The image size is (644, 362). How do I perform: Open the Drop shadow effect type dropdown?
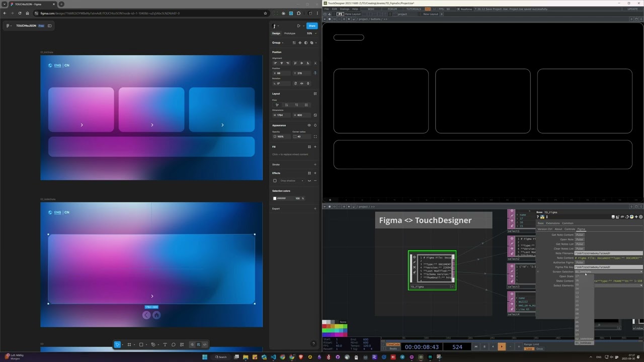(292, 180)
